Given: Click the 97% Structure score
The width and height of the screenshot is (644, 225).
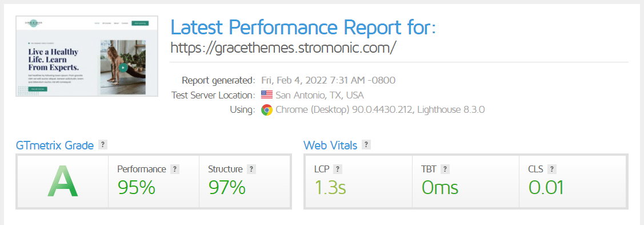Looking at the screenshot, I should (227, 188).
